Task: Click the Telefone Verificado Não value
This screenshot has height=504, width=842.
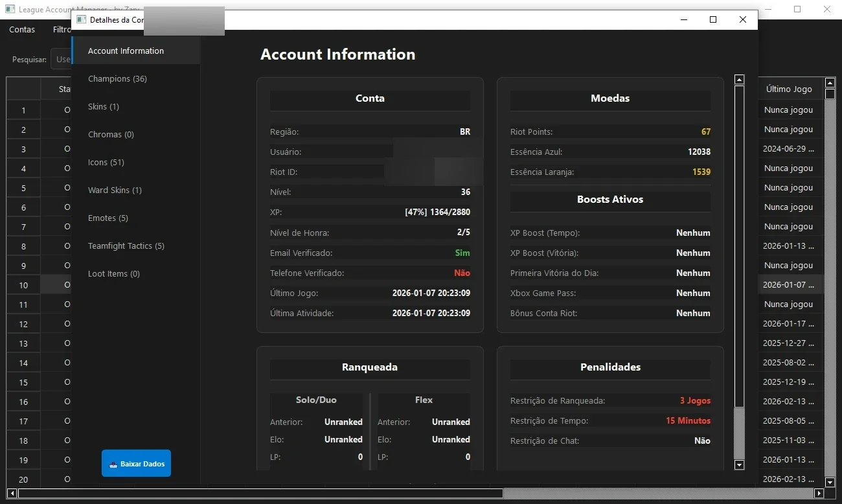Action: tap(462, 273)
